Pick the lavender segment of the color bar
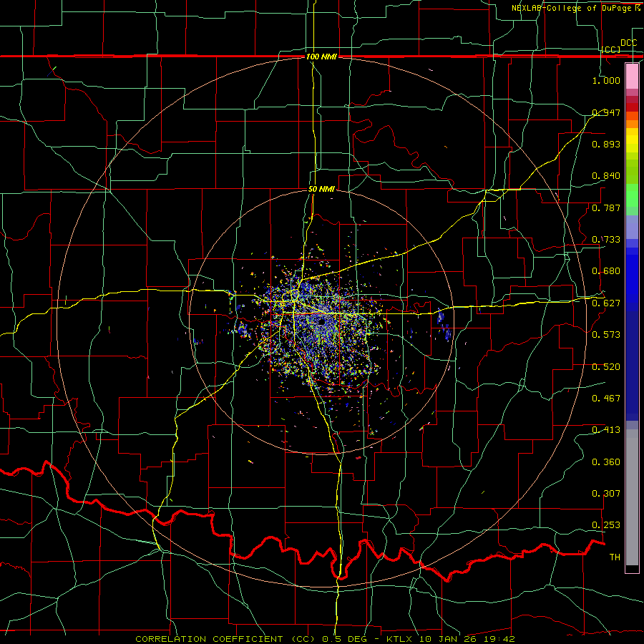The image size is (644, 644). 632,227
